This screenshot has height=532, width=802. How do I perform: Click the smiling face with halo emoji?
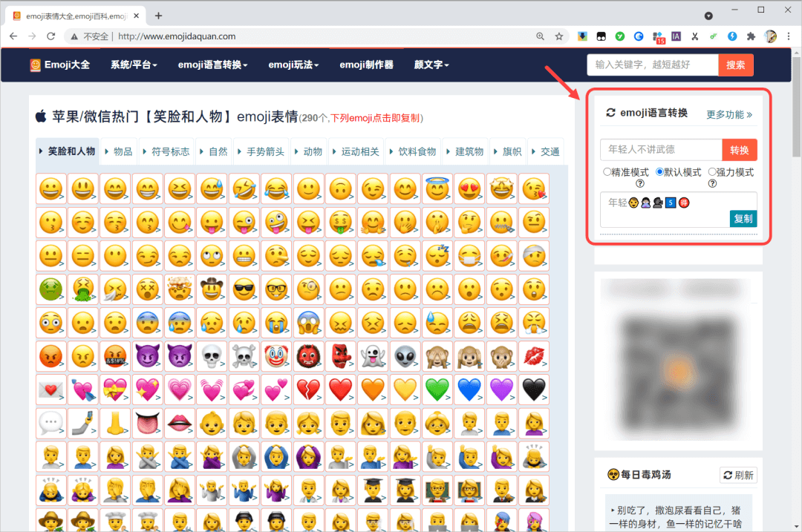click(x=437, y=188)
